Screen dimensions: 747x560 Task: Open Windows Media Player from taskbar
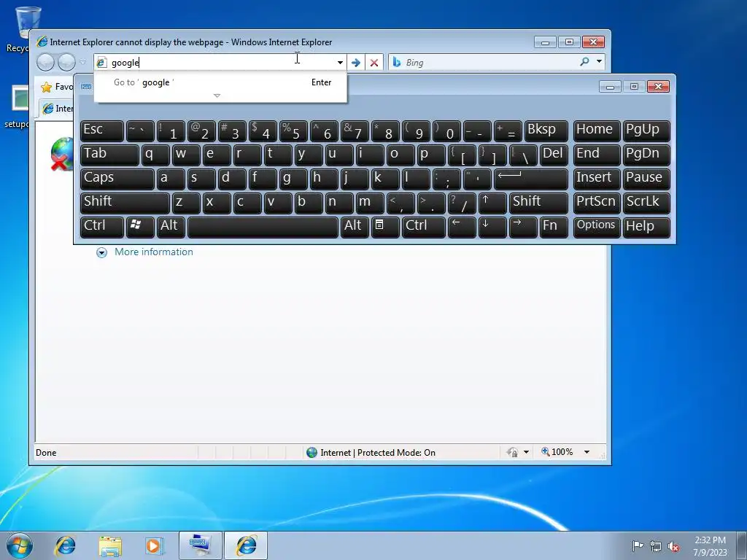pos(155,545)
